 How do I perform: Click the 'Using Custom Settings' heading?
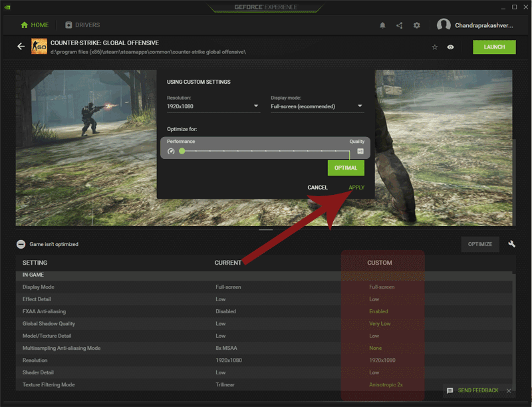(198, 82)
